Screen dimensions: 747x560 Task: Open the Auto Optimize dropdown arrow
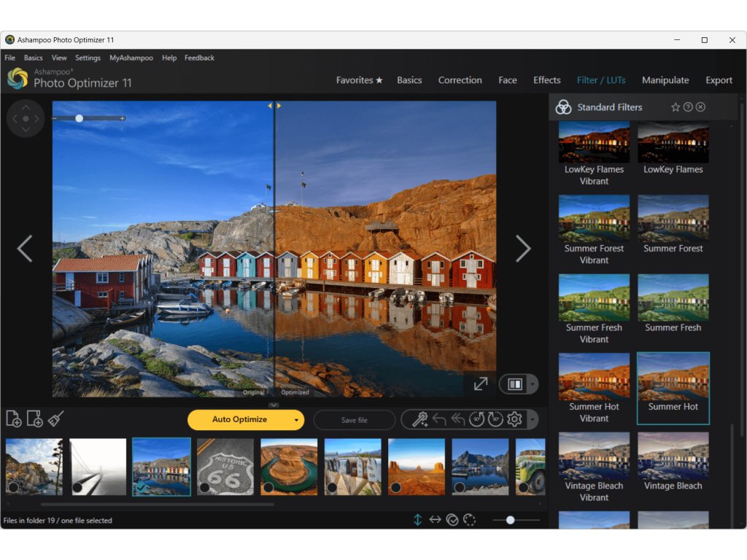(x=296, y=420)
